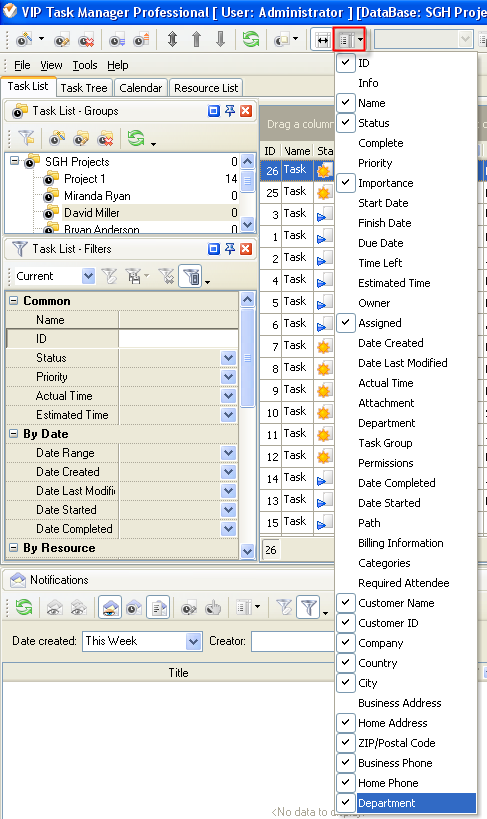
Task: Click the ID filter input field
Action: point(178,339)
